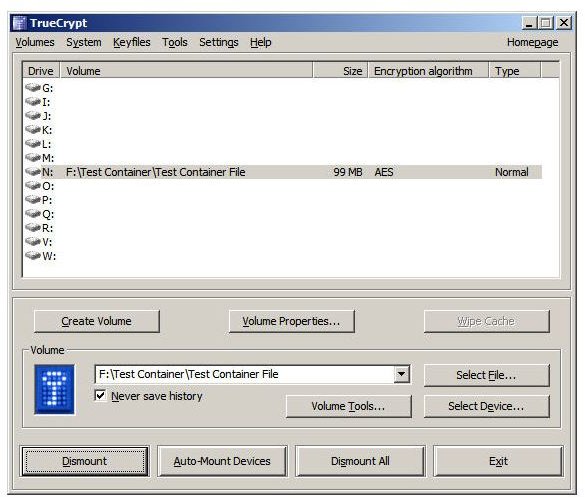This screenshot has width=585, height=498.
Task: Click the TrueCrypt title bar icon
Action: [19, 23]
